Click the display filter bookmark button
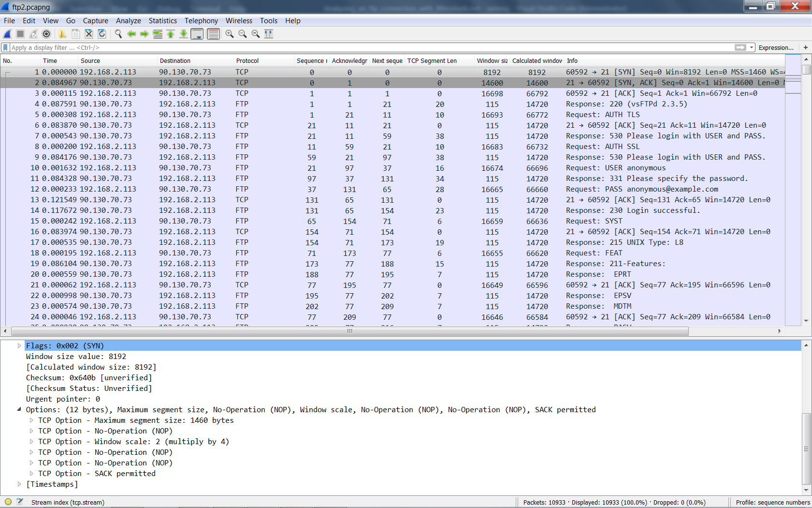The height and width of the screenshot is (508, 812). tap(5, 47)
